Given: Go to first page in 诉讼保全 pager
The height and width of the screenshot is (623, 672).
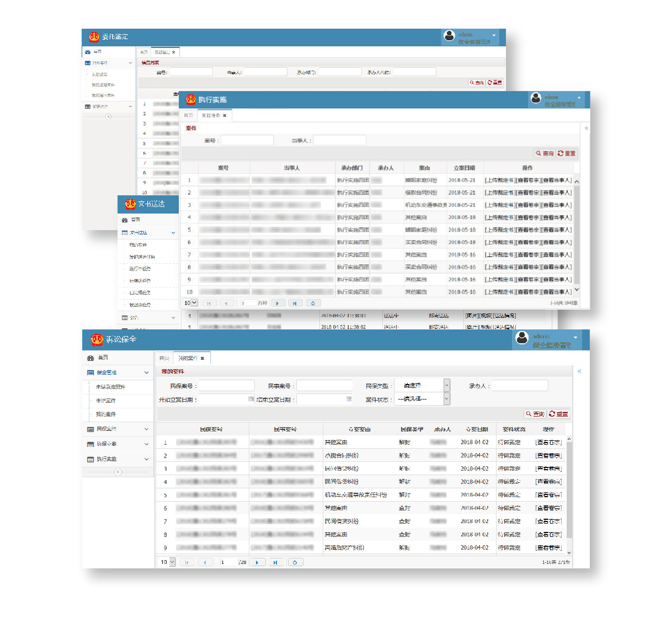Looking at the screenshot, I should (x=186, y=562).
